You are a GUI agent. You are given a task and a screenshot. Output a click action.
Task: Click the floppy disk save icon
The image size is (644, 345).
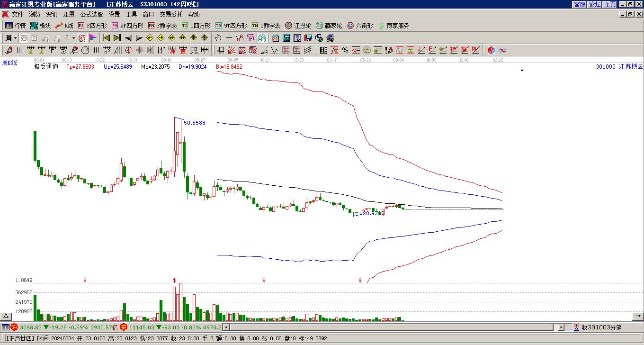coord(308,38)
